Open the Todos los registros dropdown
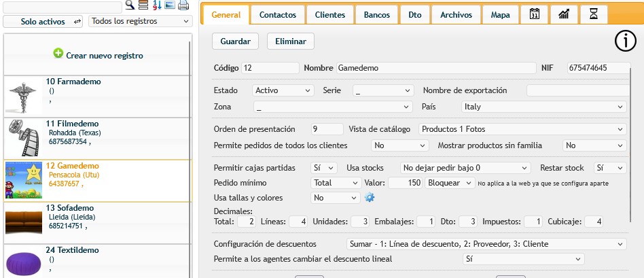The image size is (644, 278). click(141, 21)
